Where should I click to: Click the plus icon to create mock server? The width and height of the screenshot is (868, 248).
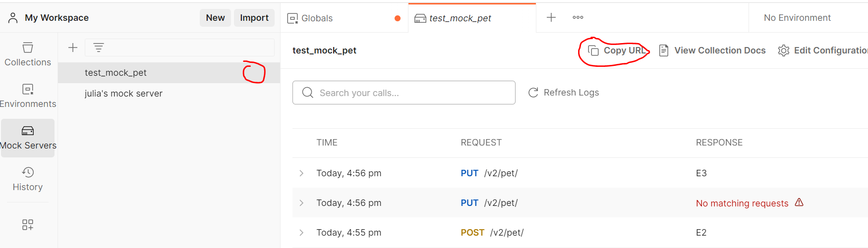point(73,48)
